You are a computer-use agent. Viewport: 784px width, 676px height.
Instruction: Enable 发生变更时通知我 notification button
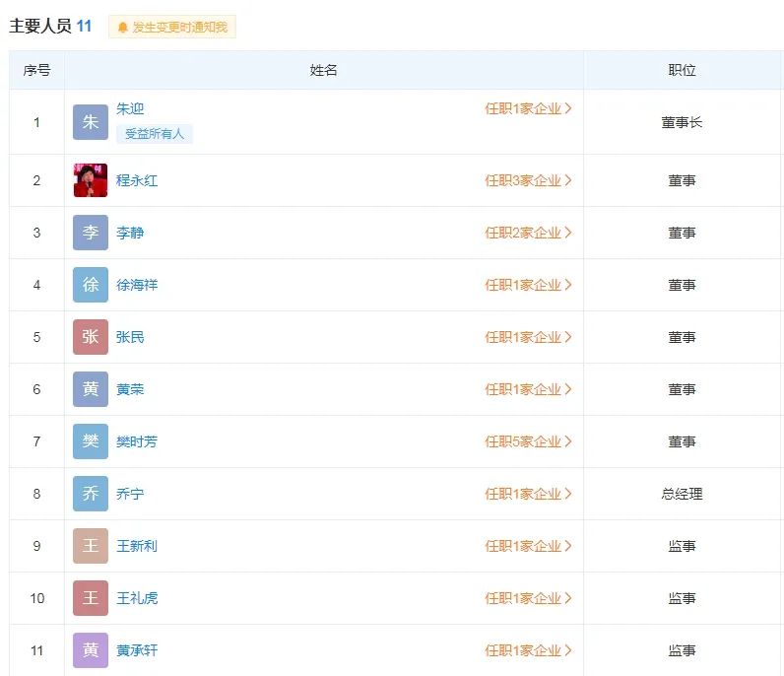tap(172, 28)
